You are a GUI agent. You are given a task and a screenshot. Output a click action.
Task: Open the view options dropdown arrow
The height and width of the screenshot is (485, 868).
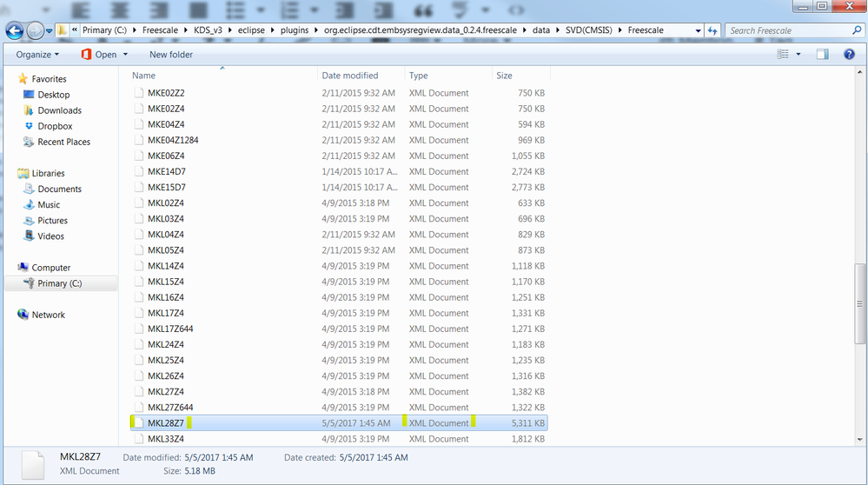(x=798, y=54)
